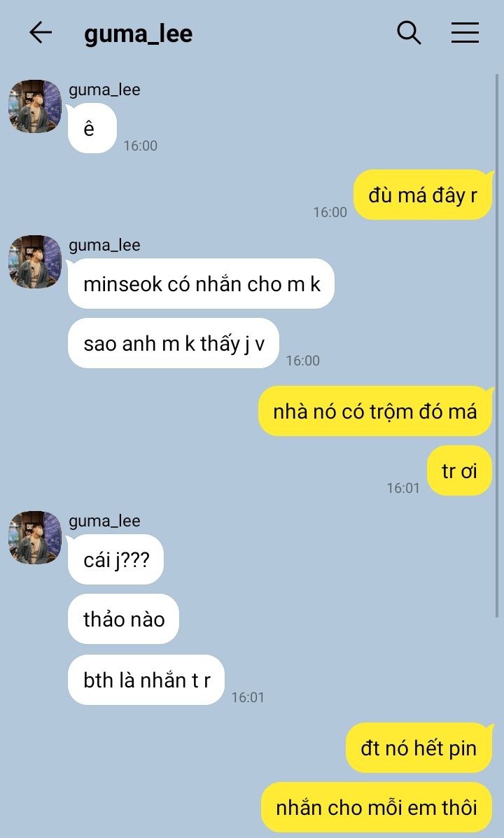Tap the 'thảo nào' message bubble
504x838 pixels.
123,619
